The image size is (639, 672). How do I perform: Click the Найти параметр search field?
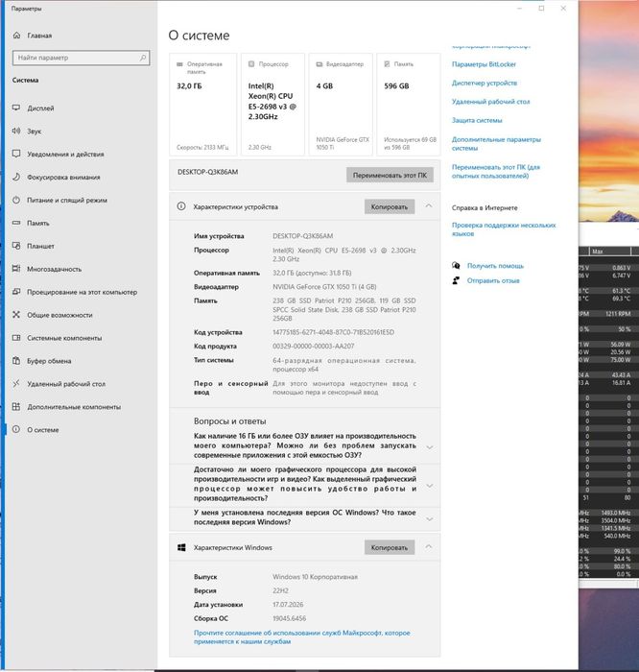pyautogui.click(x=81, y=58)
